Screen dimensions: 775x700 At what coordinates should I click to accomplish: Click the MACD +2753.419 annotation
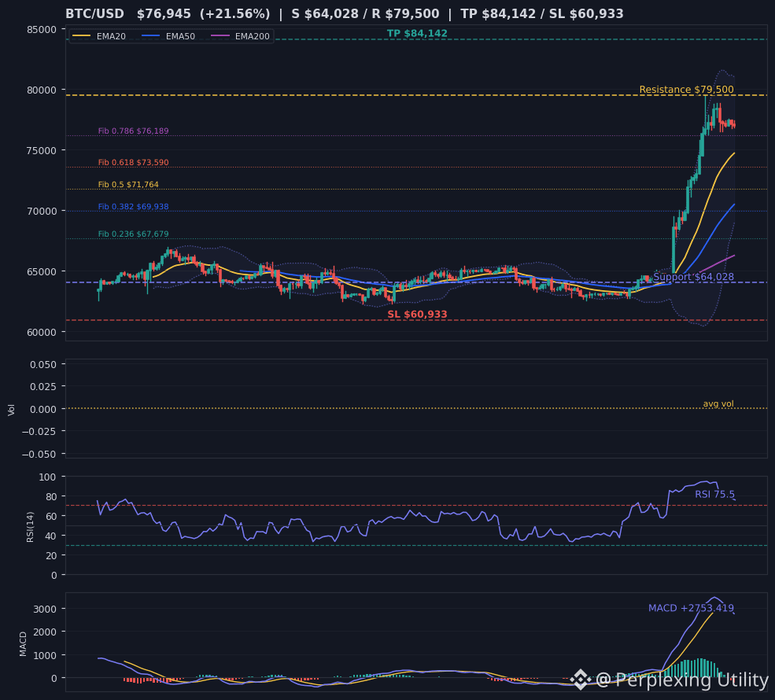[691, 608]
